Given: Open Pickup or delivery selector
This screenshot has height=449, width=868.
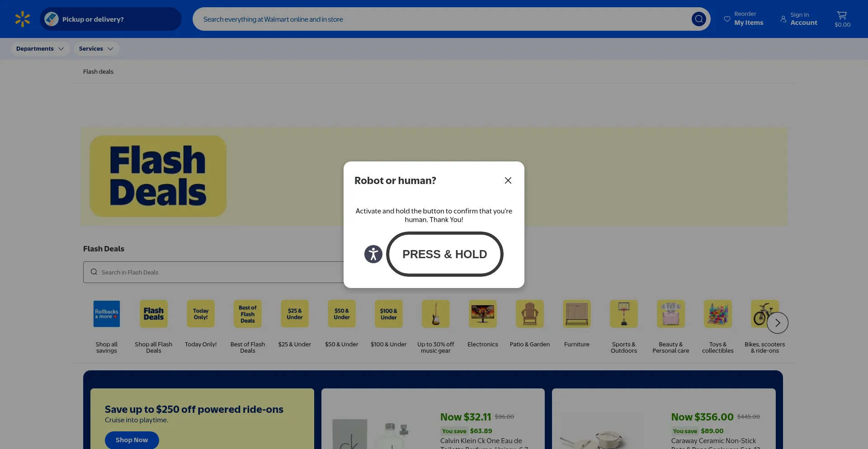Looking at the screenshot, I should tap(111, 19).
